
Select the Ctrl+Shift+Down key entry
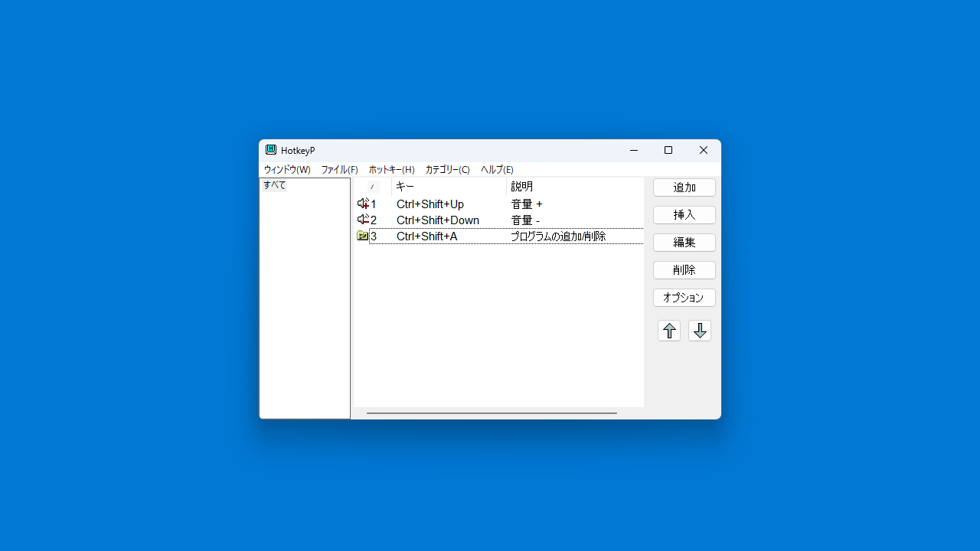(x=438, y=220)
